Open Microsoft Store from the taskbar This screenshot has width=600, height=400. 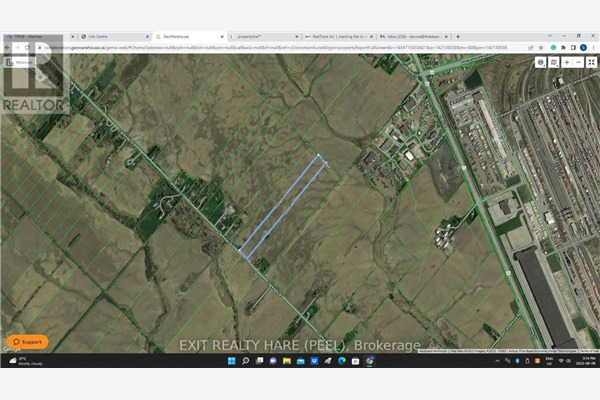[355, 361]
